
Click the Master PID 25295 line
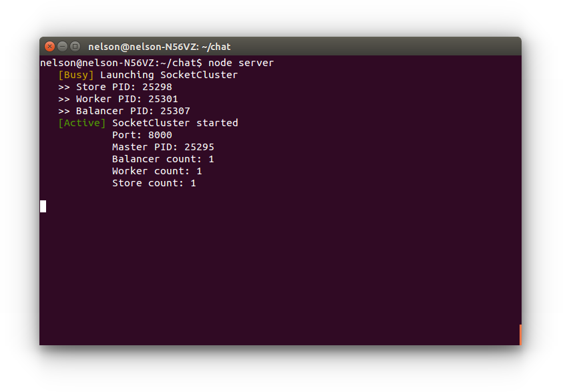(x=163, y=147)
